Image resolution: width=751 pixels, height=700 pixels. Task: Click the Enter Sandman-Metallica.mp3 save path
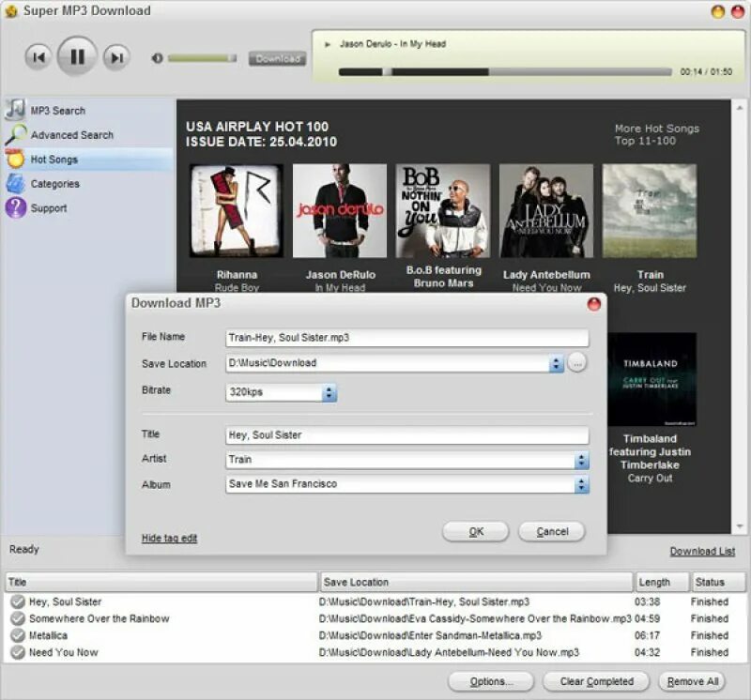click(x=430, y=635)
